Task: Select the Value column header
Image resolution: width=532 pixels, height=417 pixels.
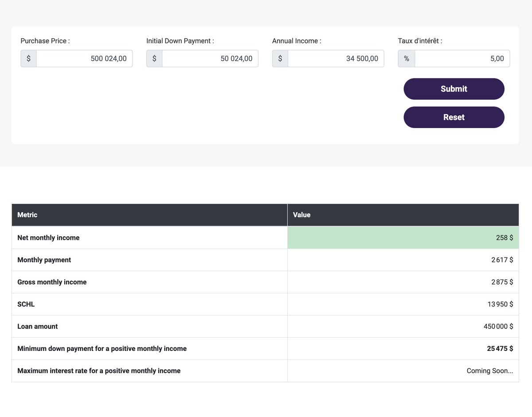Action: (x=301, y=214)
